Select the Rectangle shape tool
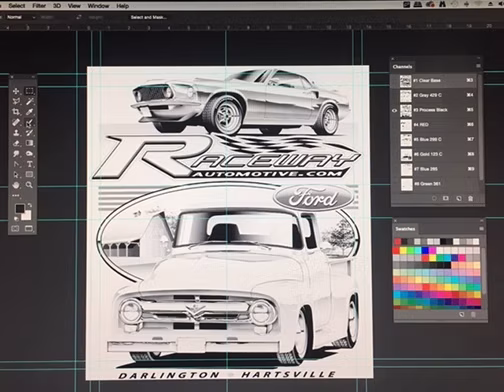Screen dimensions: 504x392 click(x=29, y=174)
